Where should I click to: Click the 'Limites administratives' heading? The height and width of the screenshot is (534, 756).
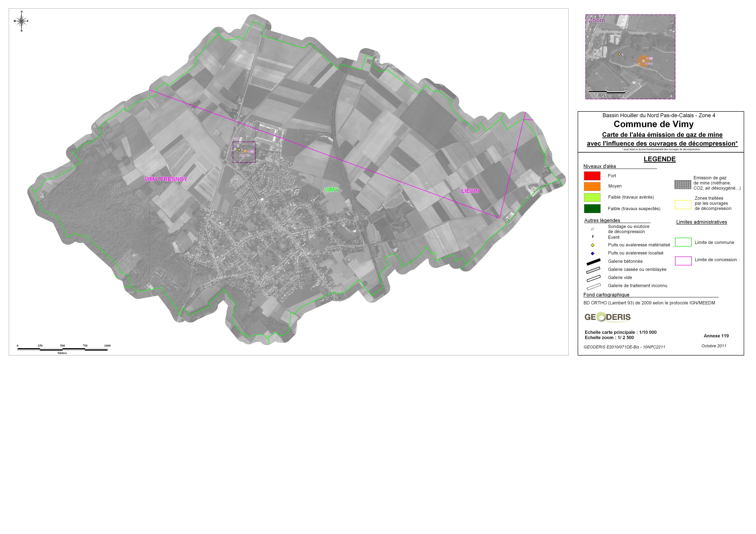point(702,222)
